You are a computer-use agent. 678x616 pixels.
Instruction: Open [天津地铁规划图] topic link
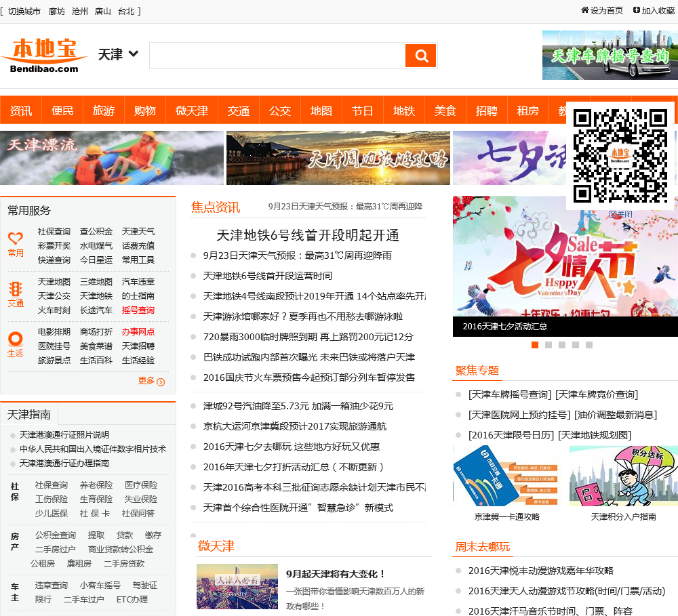point(595,435)
